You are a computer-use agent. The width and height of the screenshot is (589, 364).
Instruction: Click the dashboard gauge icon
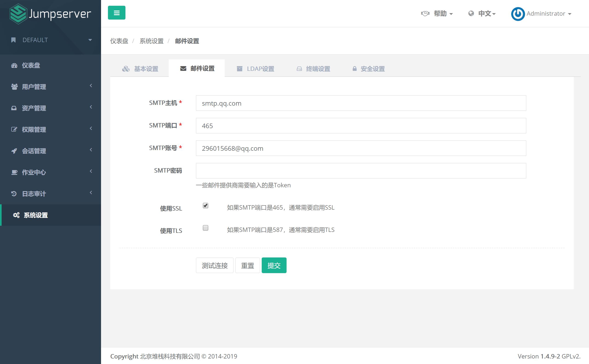click(14, 66)
